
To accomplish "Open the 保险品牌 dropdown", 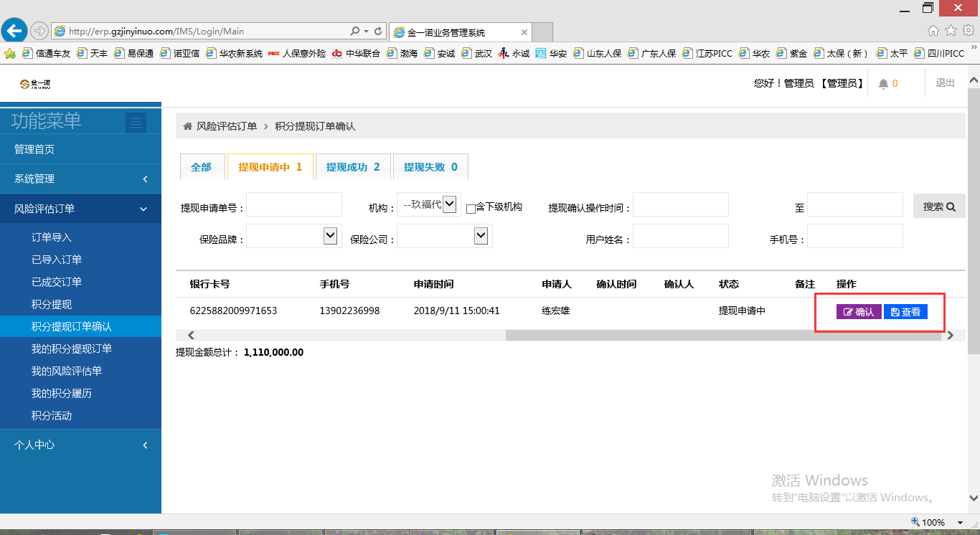I will point(294,236).
